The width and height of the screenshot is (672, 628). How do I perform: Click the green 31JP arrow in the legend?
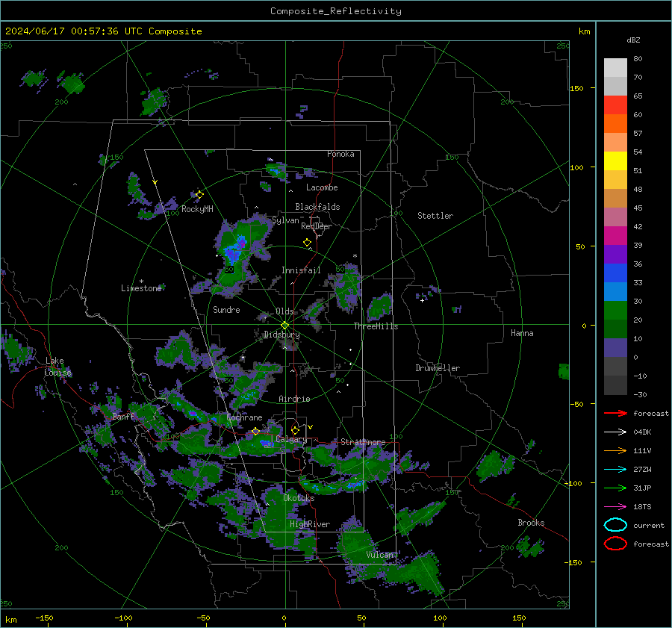615,488
